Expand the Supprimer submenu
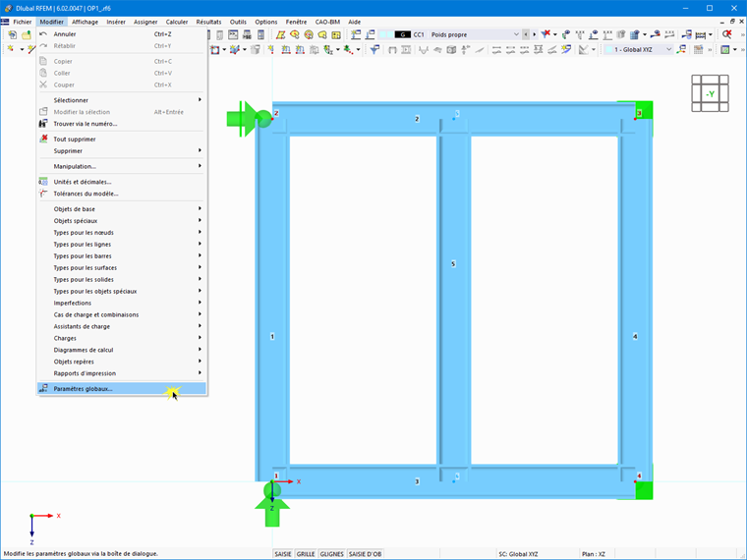This screenshot has height=560, width=747. [122, 151]
